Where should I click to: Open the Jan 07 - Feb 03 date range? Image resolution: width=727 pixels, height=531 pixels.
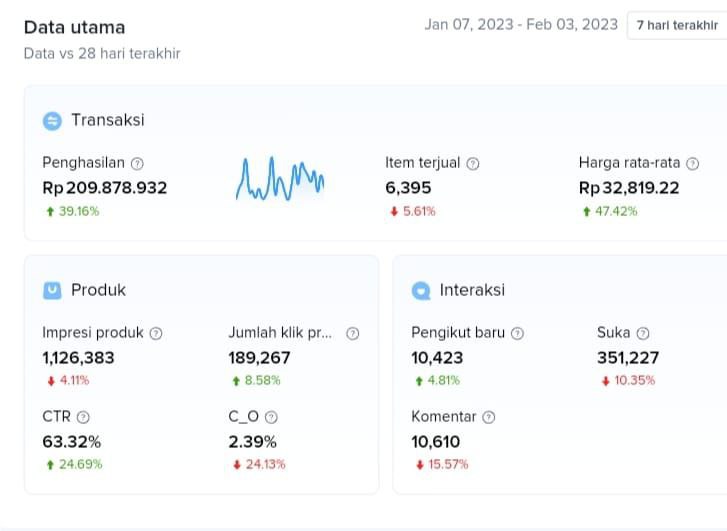point(521,25)
